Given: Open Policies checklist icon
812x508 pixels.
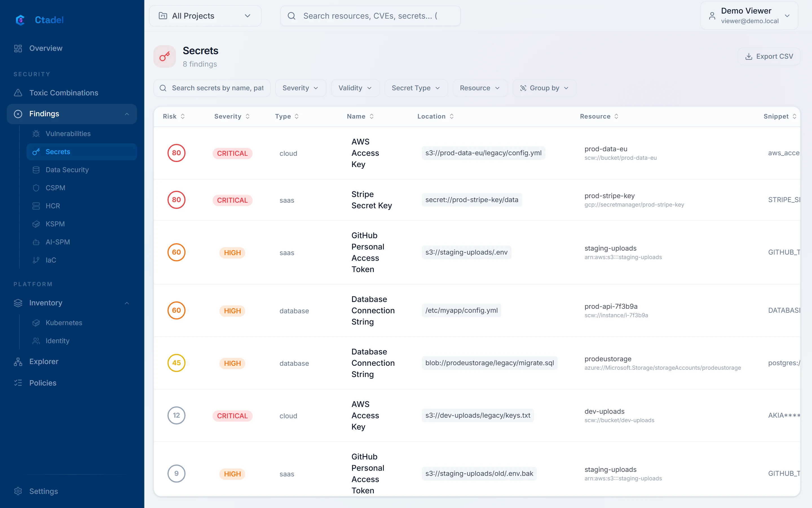Looking at the screenshot, I should point(18,383).
